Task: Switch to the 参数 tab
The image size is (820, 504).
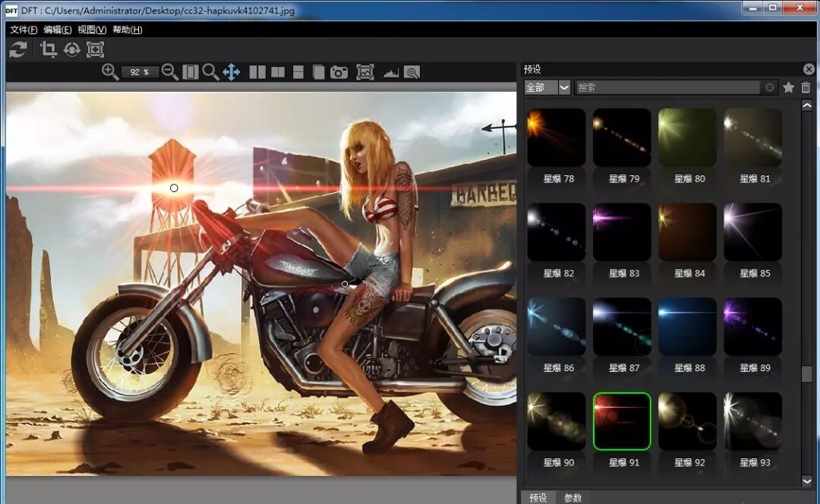Action: coord(573,498)
